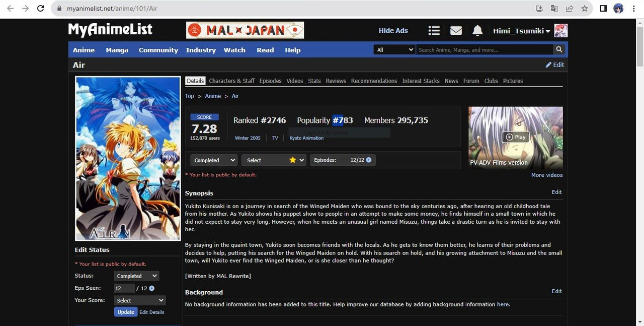
Task: Switch to the Episodes tab
Action: tap(270, 81)
